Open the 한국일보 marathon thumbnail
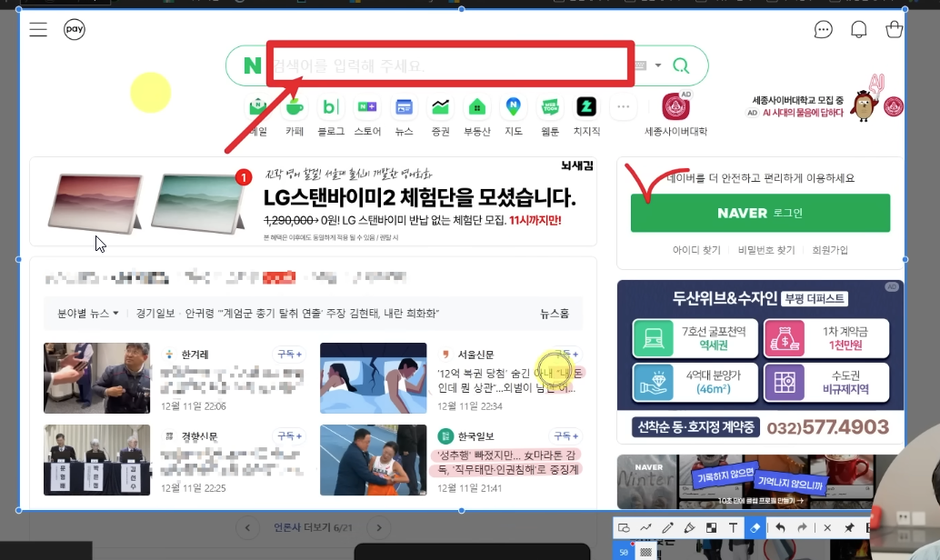The height and width of the screenshot is (560, 940). [x=373, y=460]
